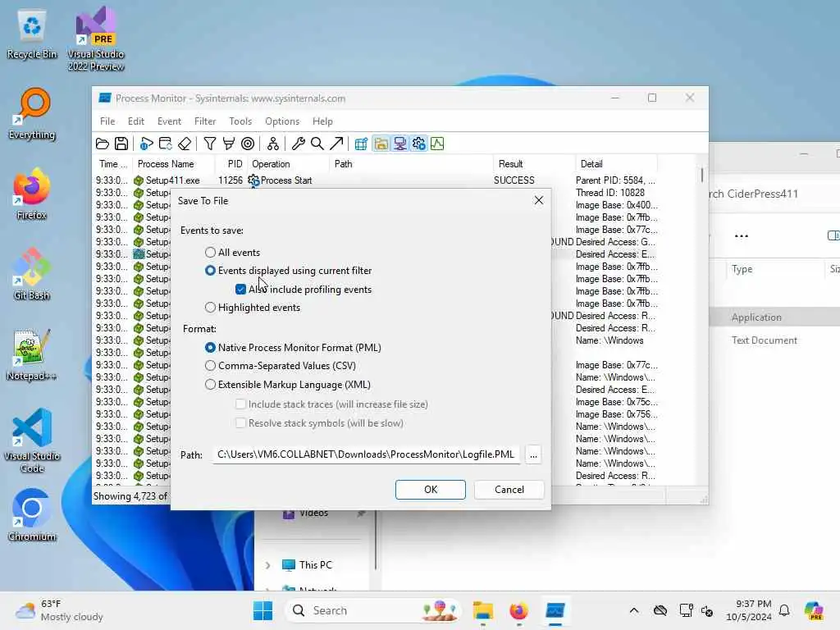
Task: Click the Jump To Object arrow icon
Action: click(336, 144)
